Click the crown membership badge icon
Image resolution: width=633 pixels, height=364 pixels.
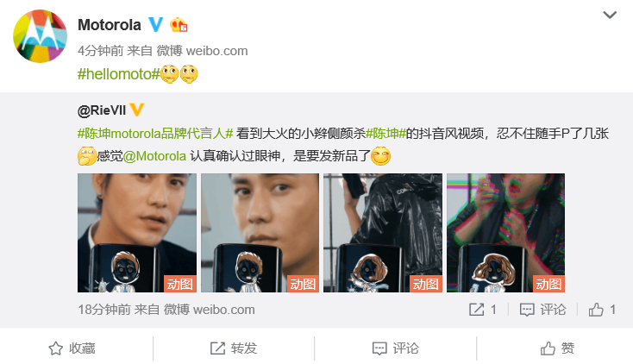(179, 25)
